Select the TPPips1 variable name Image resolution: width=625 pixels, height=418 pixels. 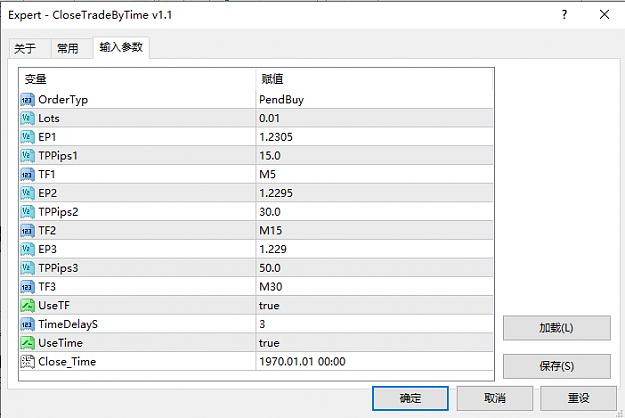[58, 156]
